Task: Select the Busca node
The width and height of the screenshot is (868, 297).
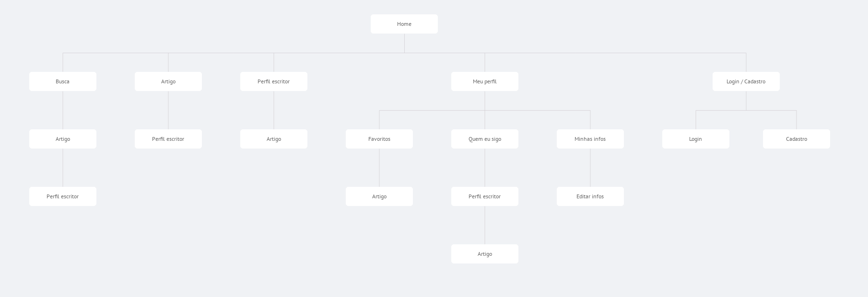Action: click(63, 81)
